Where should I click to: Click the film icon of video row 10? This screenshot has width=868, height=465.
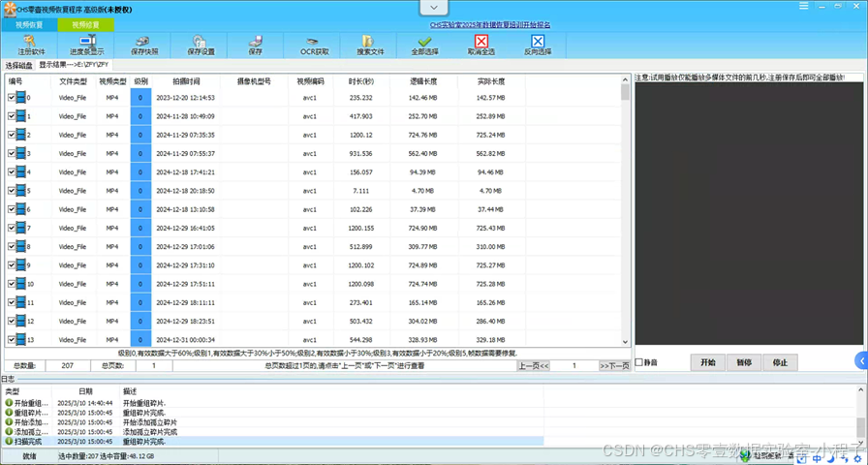pyautogui.click(x=21, y=284)
